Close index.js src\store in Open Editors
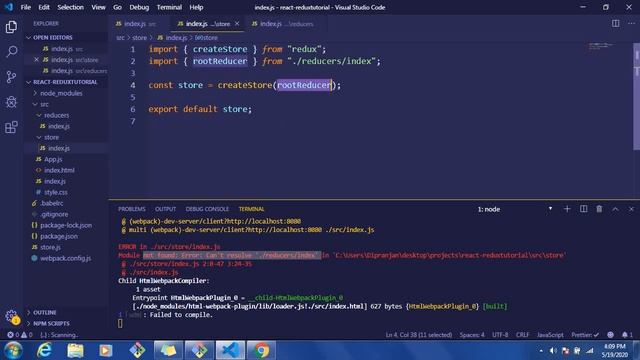This screenshot has height=360, width=640. (x=36, y=60)
